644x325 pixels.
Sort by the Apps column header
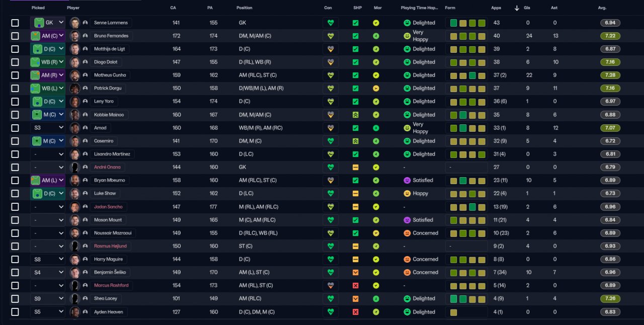(x=496, y=8)
